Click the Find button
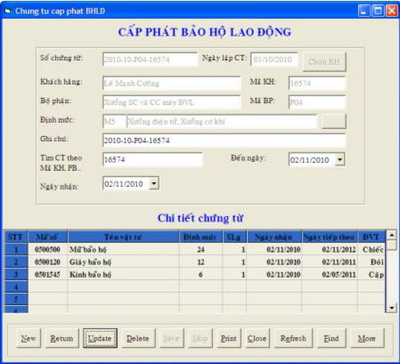Image resolution: width=400 pixels, height=364 pixels. coord(332,338)
